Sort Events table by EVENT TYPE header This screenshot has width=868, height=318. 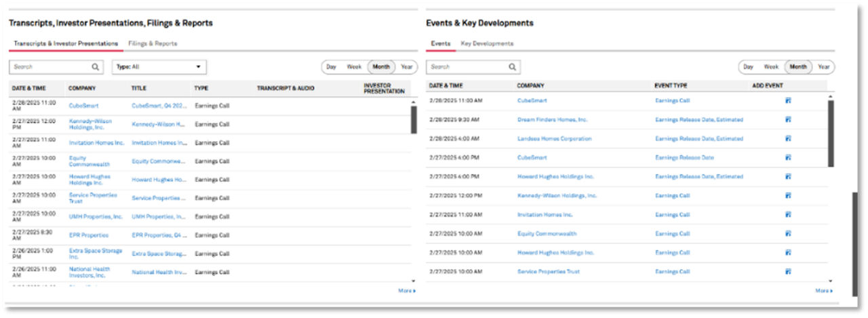pyautogui.click(x=671, y=86)
